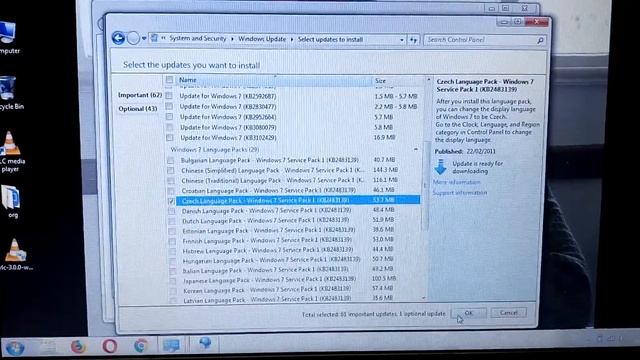
Task: Open the 'org' desktop file icon
Action: pyautogui.click(x=11, y=202)
